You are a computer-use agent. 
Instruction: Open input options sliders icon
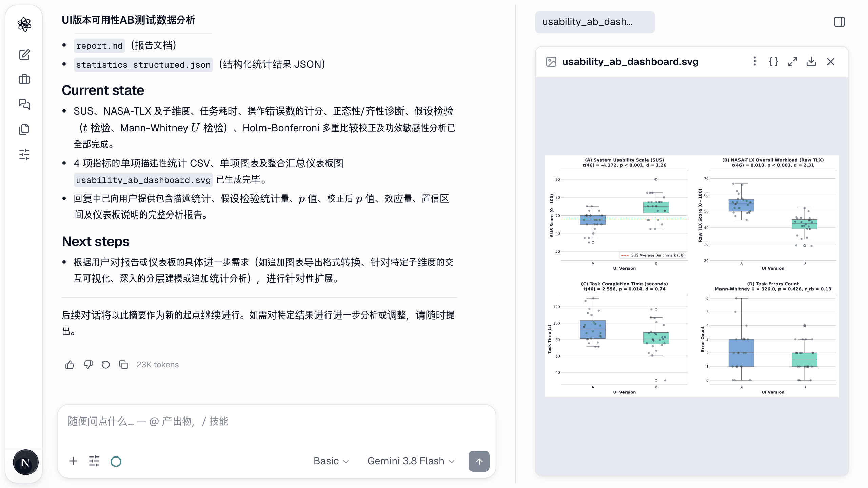[94, 461]
